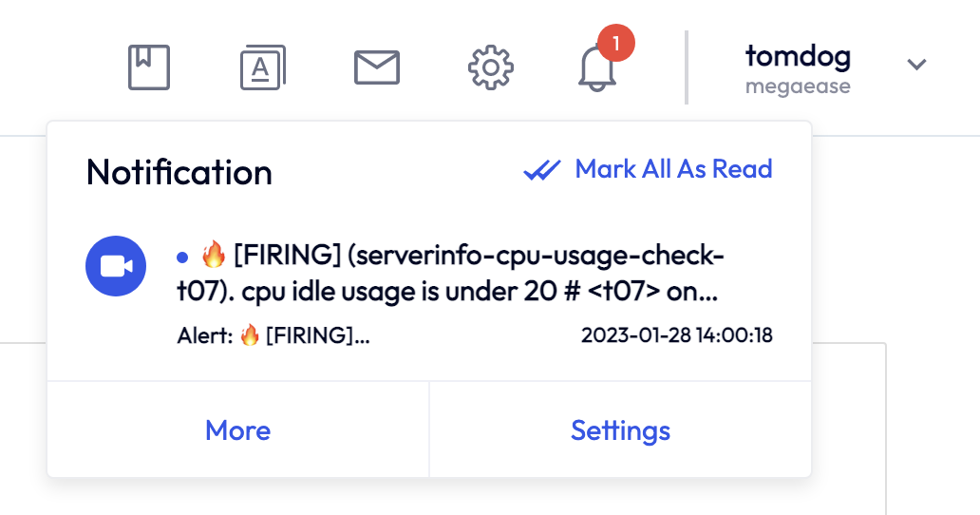Expand the user account dropdown chevron
Screen dimensions: 980x515
tap(915, 65)
